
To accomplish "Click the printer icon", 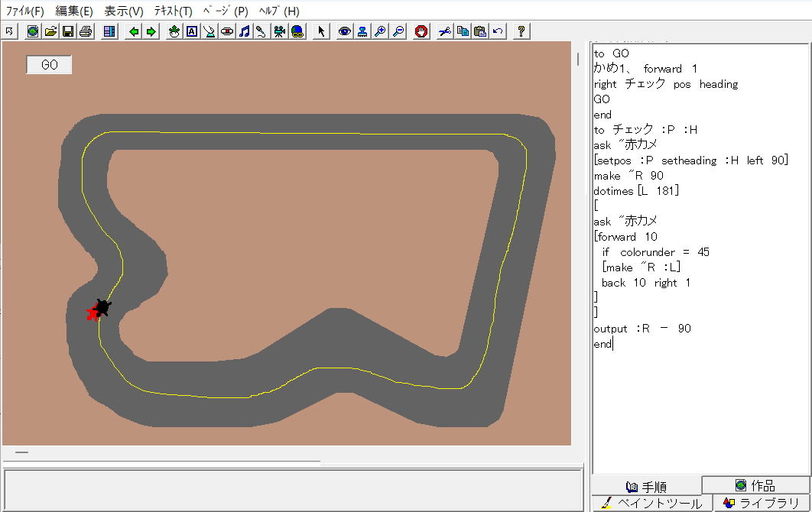I will (86, 31).
